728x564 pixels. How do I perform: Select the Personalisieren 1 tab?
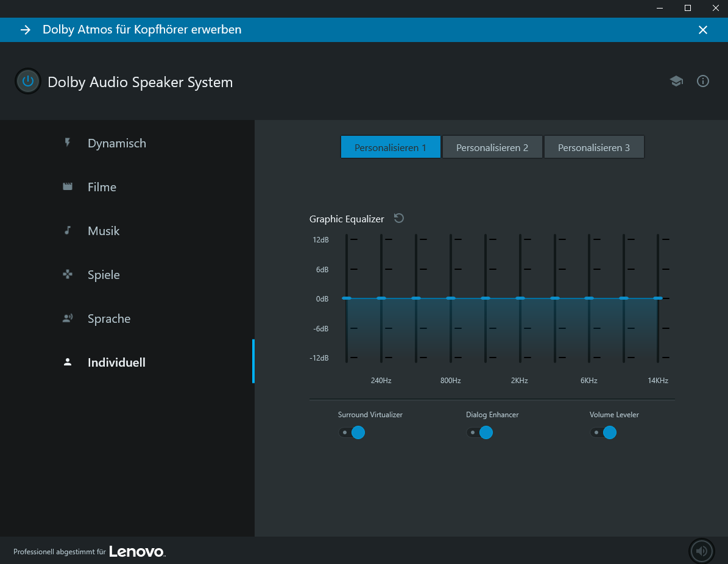[x=391, y=147]
